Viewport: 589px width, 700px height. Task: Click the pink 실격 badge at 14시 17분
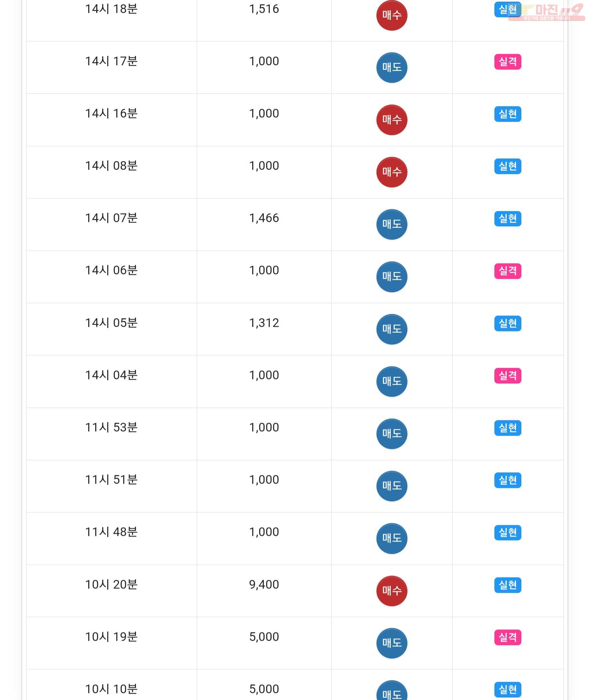[507, 61]
